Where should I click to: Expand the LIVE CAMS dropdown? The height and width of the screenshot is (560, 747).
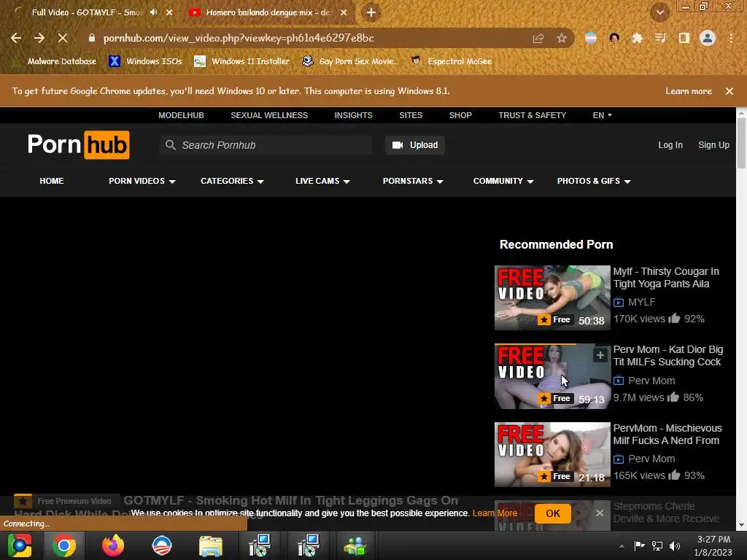click(x=322, y=181)
